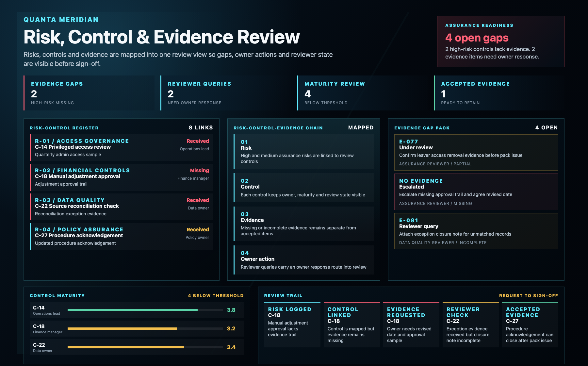Click the C-22 maturity progress bar
588x366 pixels.
point(145,347)
